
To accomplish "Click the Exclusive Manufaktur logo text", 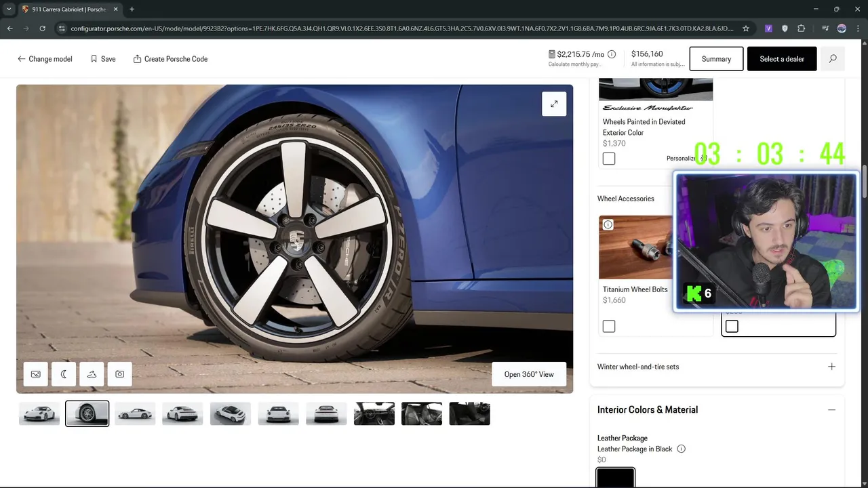I will click(x=648, y=108).
